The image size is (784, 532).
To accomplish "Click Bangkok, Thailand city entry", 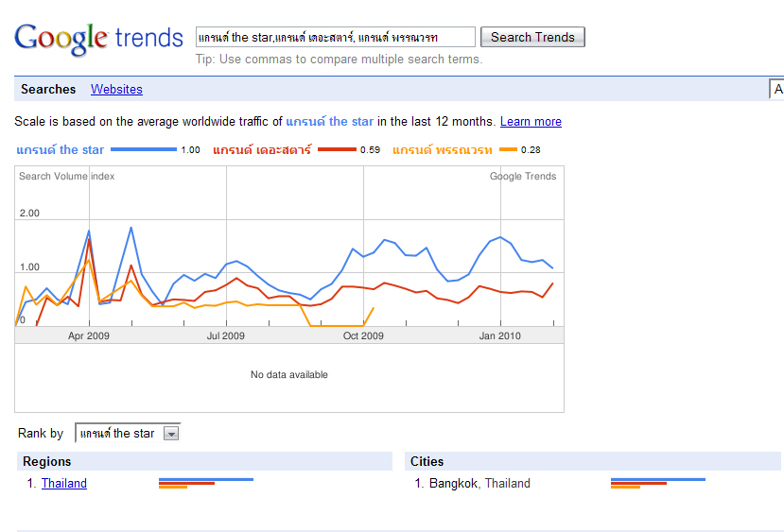I will click(479, 483).
